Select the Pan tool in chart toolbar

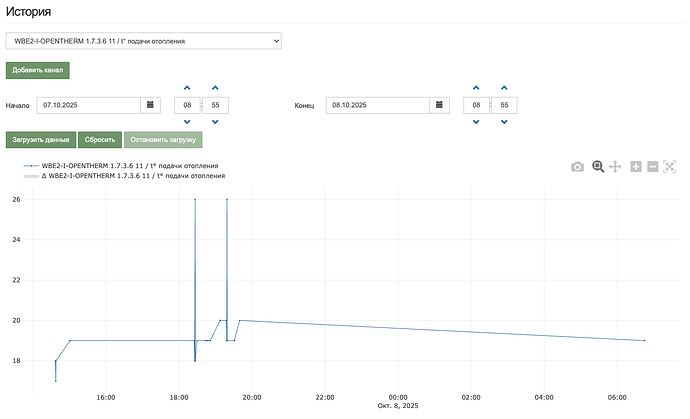616,167
